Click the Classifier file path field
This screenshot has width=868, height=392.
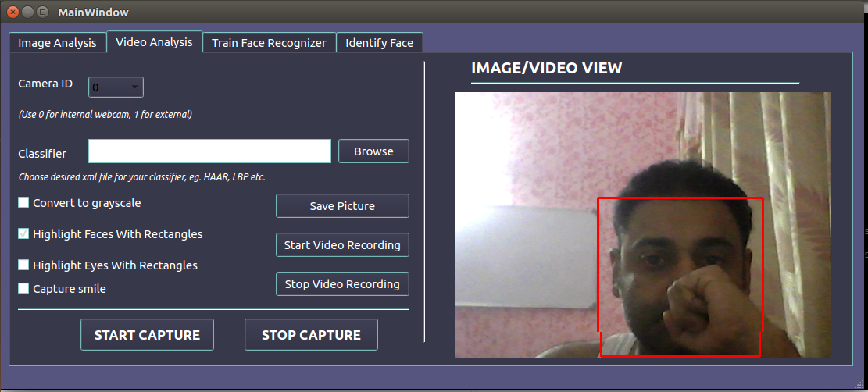(210, 151)
